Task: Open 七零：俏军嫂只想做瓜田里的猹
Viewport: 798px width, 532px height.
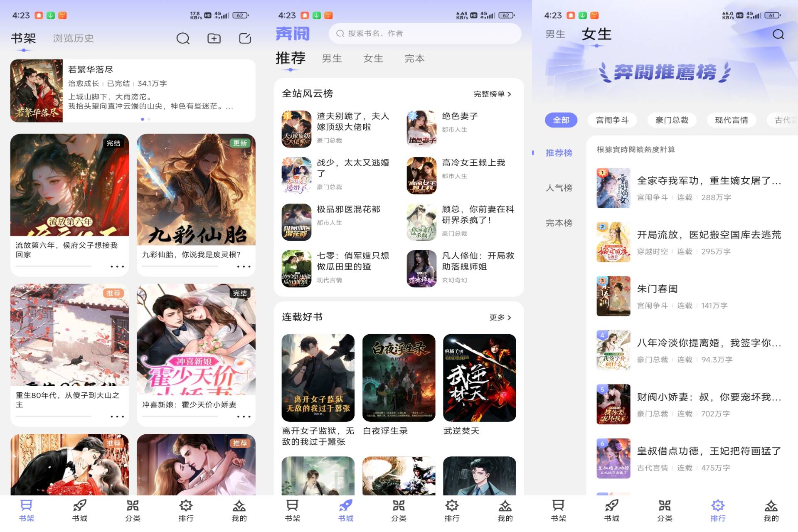Action: point(337,268)
